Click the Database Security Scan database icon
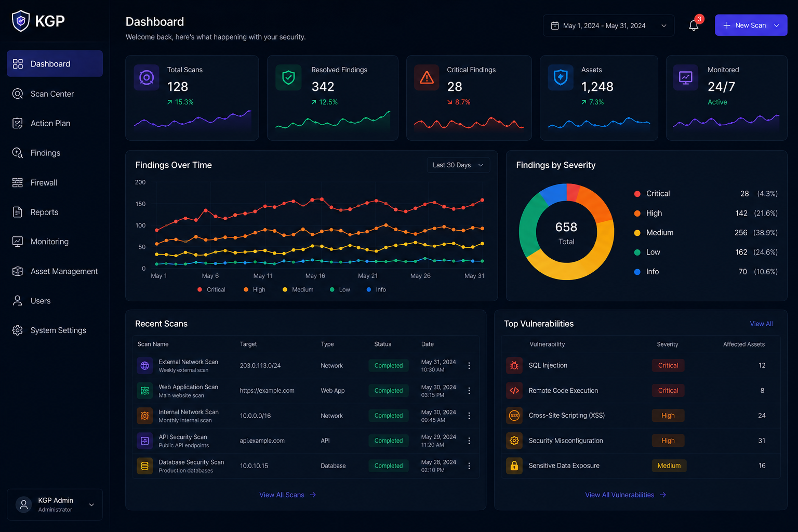Image resolution: width=798 pixels, height=532 pixels. [x=145, y=466]
